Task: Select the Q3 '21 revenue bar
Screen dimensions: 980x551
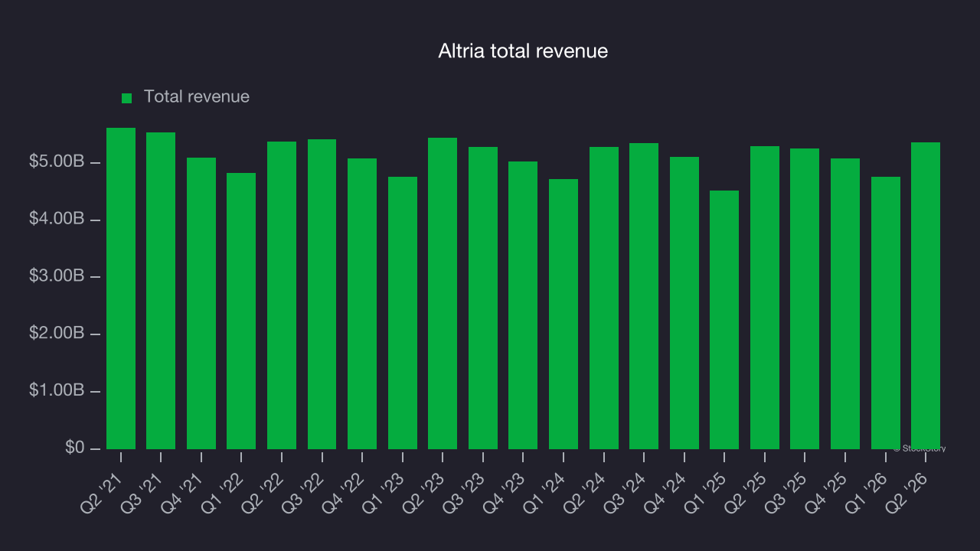Action: tap(161, 291)
